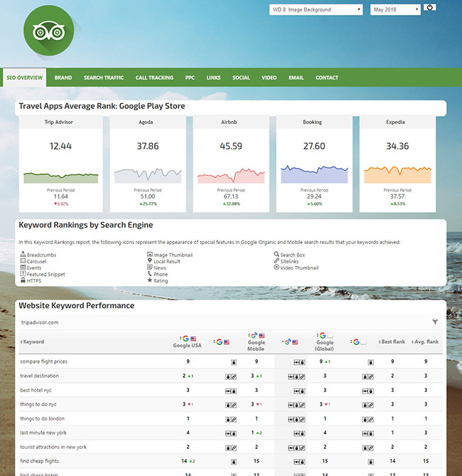Switch to Links tab

pyautogui.click(x=213, y=78)
